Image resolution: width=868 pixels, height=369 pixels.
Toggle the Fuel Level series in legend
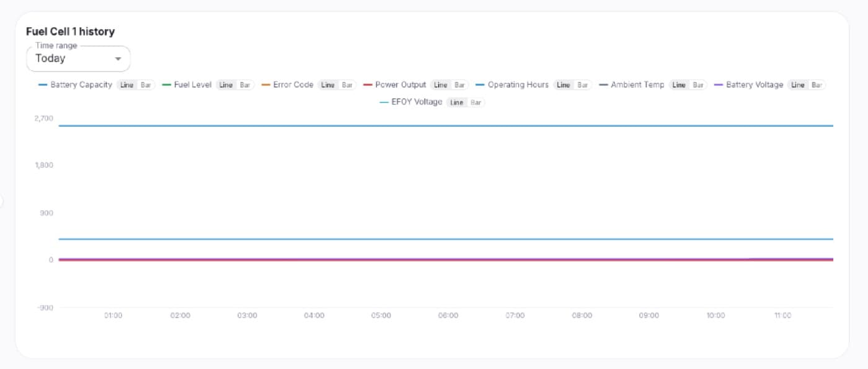[187, 85]
